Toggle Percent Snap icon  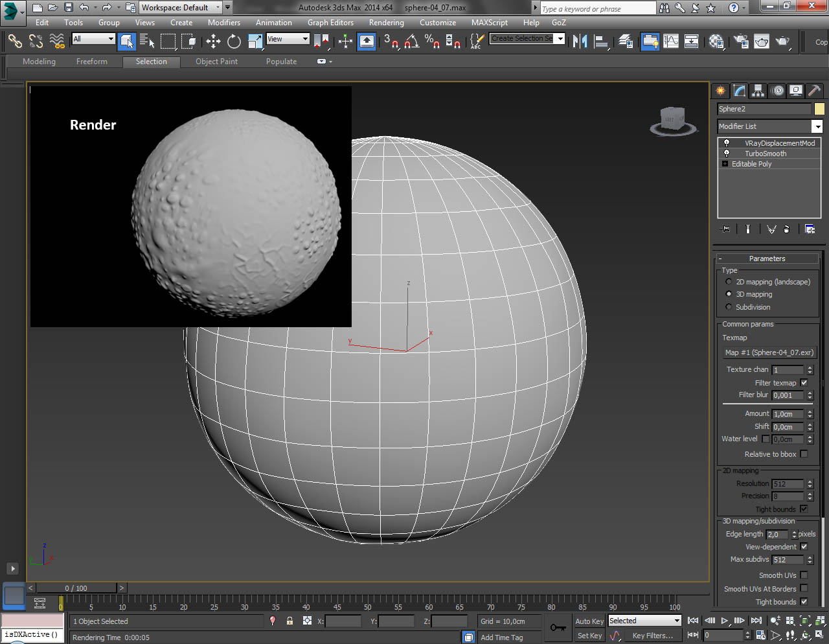tap(432, 41)
